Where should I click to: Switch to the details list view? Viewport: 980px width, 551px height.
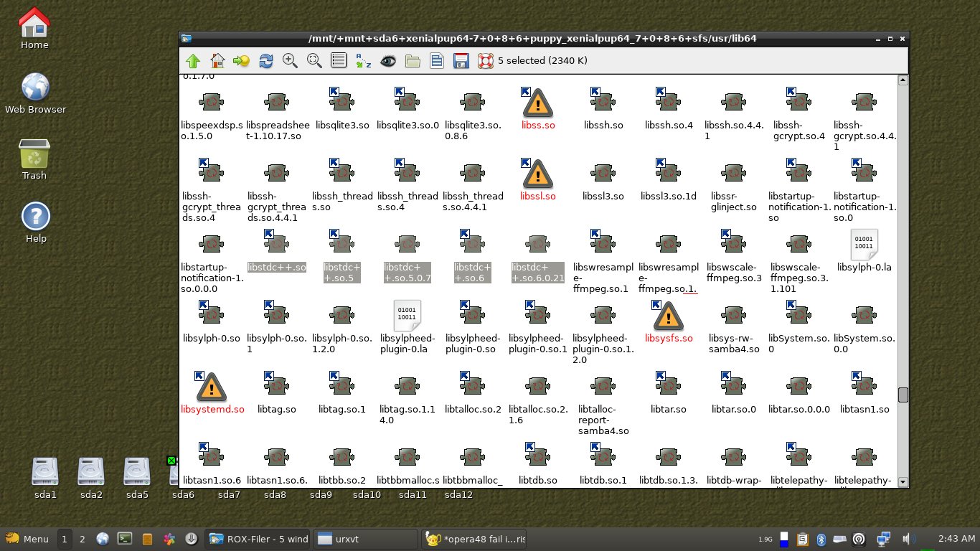click(x=339, y=61)
